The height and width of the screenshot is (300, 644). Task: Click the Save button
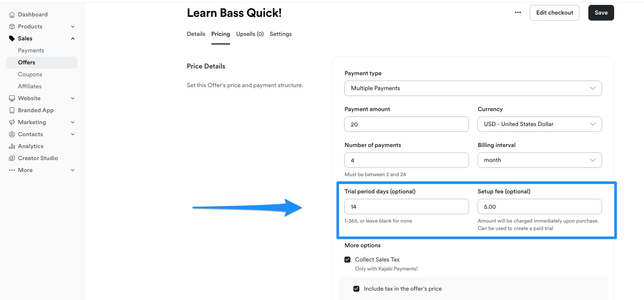[601, 13]
